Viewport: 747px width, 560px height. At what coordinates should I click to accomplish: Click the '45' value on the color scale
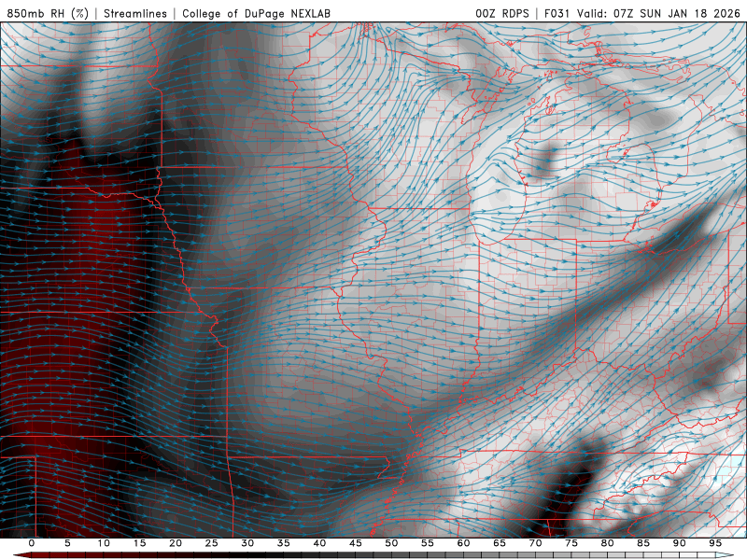(356, 543)
